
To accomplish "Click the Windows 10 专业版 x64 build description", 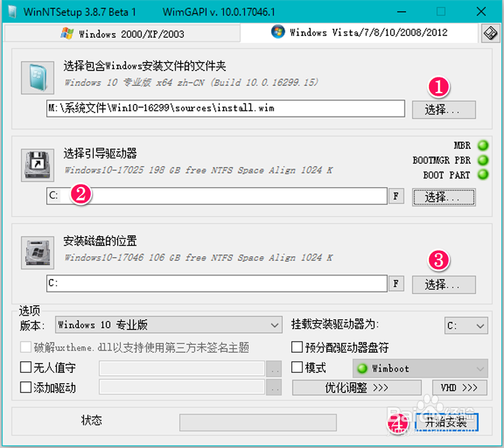I will 192,83.
